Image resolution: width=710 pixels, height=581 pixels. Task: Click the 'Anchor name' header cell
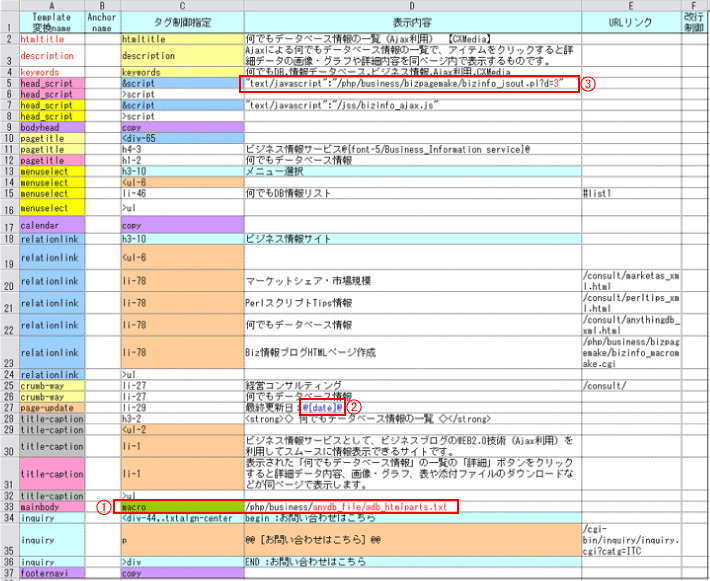click(x=102, y=22)
